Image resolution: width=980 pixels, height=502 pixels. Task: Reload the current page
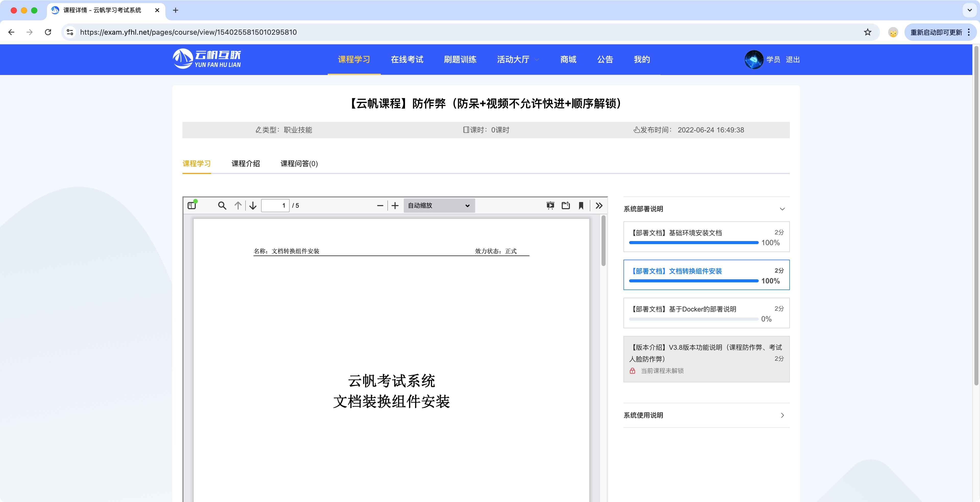[x=48, y=32]
